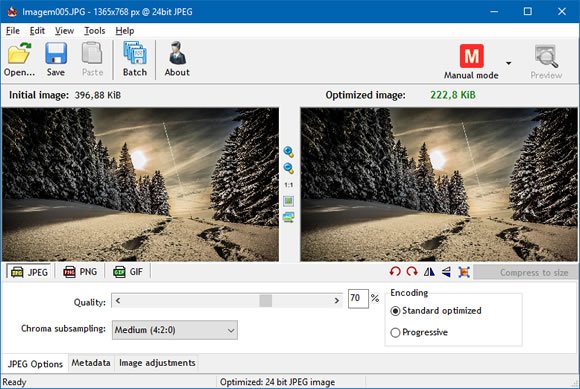This screenshot has height=389, width=580.
Task: Launch Batch processing mode
Action: tap(135, 59)
